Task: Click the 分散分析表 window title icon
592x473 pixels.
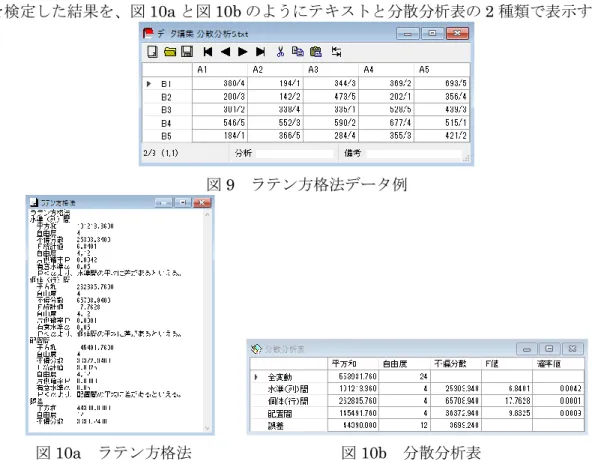Action: (256, 349)
